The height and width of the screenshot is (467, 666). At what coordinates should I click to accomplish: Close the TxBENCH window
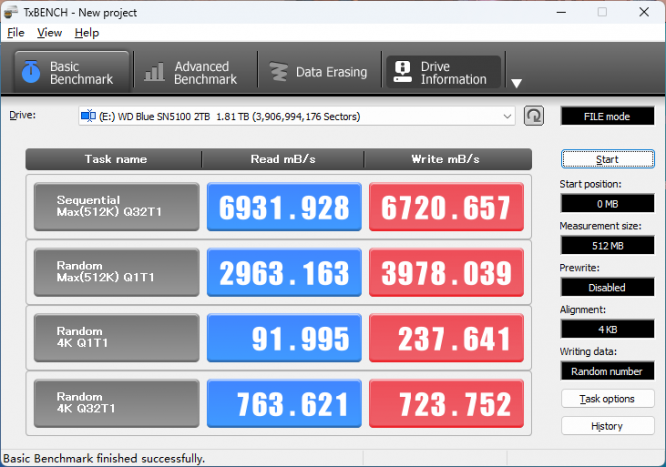click(x=644, y=12)
